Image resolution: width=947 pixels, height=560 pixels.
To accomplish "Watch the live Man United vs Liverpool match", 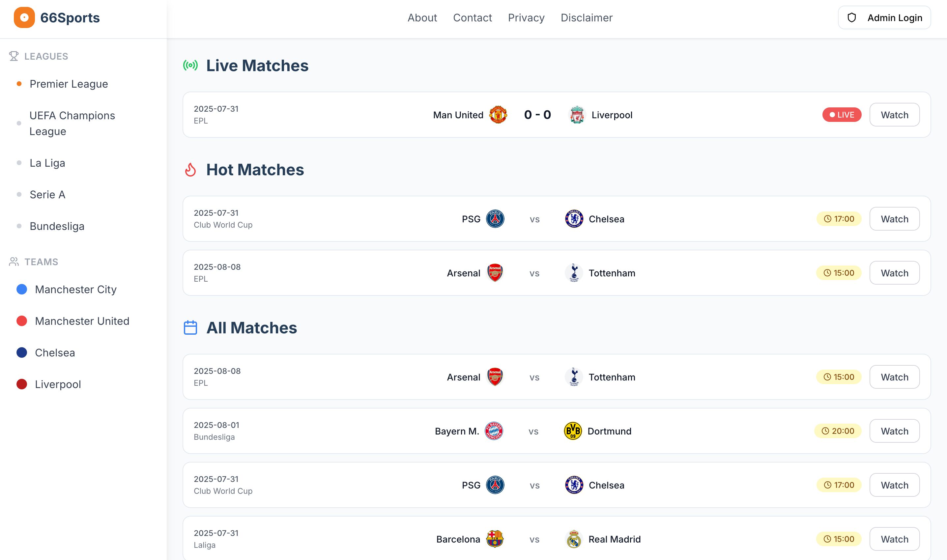I will pyautogui.click(x=894, y=115).
